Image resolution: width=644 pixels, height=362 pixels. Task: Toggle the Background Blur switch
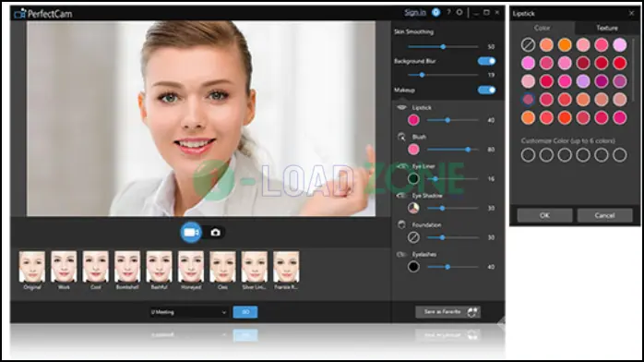(487, 61)
